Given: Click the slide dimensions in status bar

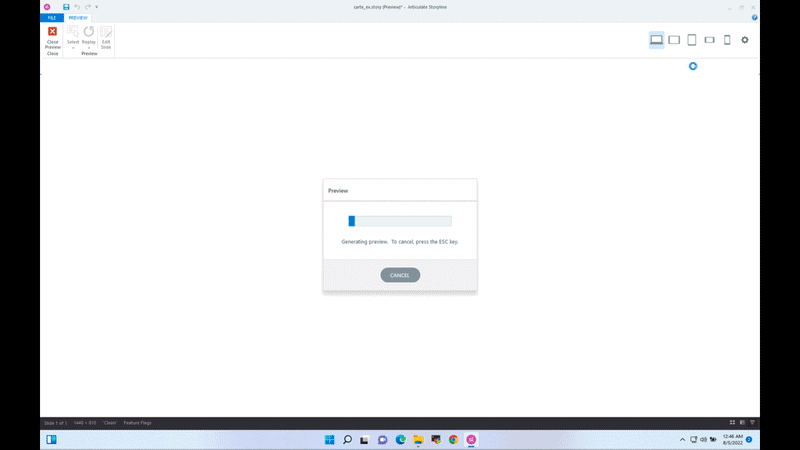Looking at the screenshot, I should click(x=85, y=423).
